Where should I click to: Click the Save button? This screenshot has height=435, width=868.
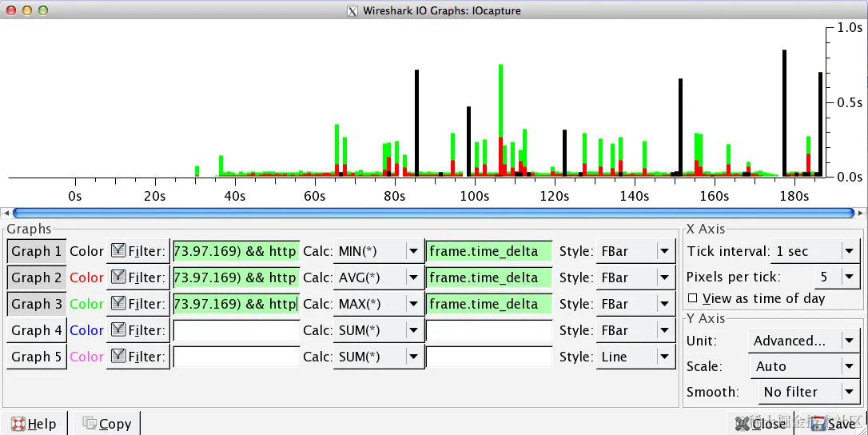pyautogui.click(x=834, y=423)
